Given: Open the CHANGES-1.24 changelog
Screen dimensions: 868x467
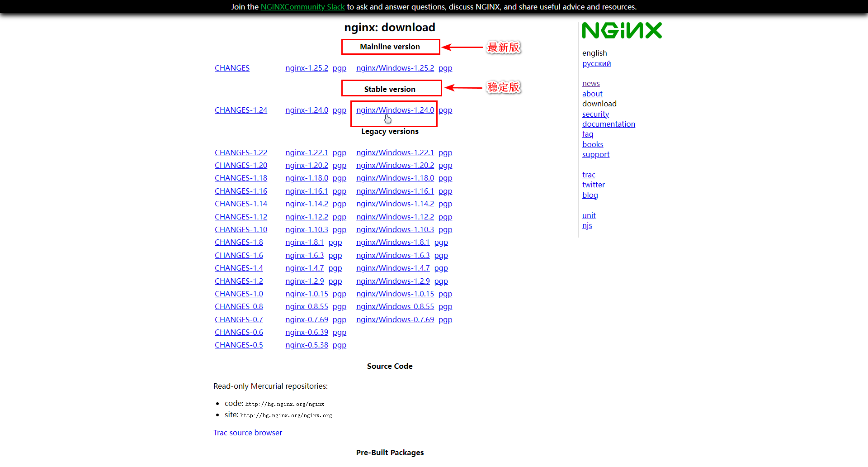Looking at the screenshot, I should point(241,110).
